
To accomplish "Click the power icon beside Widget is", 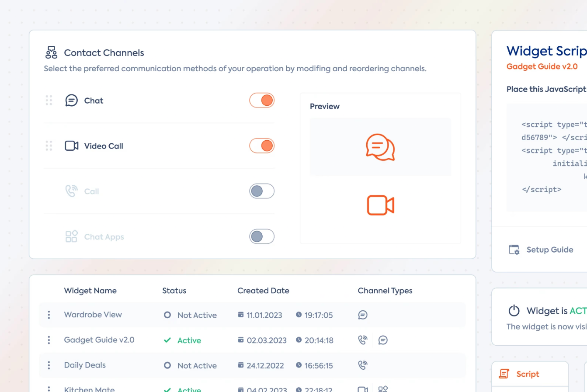I will pos(514,310).
